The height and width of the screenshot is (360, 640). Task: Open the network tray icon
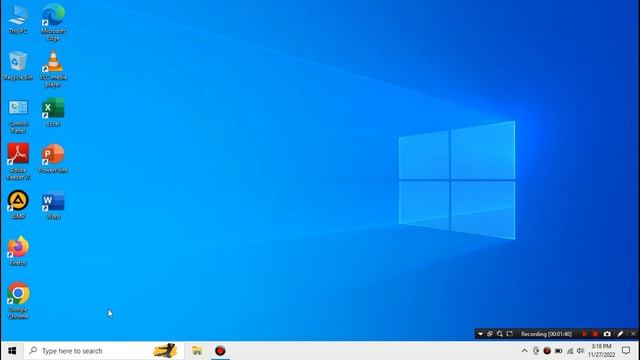click(x=570, y=351)
